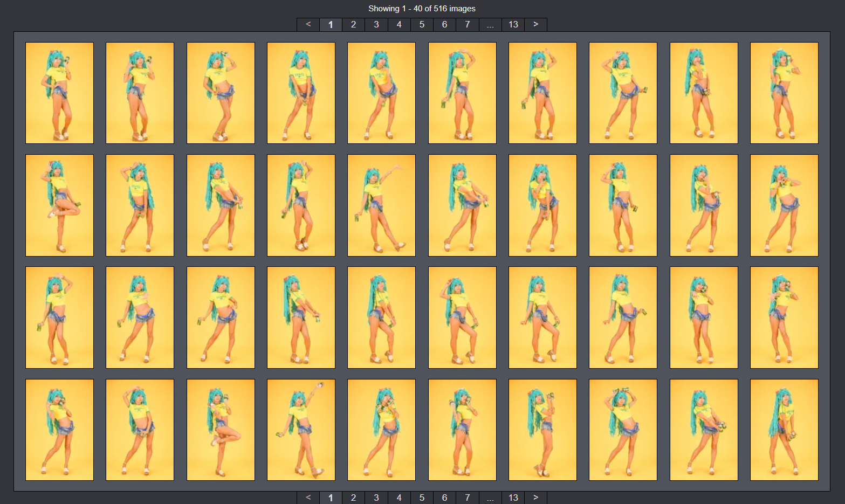This screenshot has height=504, width=845.
Task: Open first thumbnail in the third row
Action: [x=59, y=317]
